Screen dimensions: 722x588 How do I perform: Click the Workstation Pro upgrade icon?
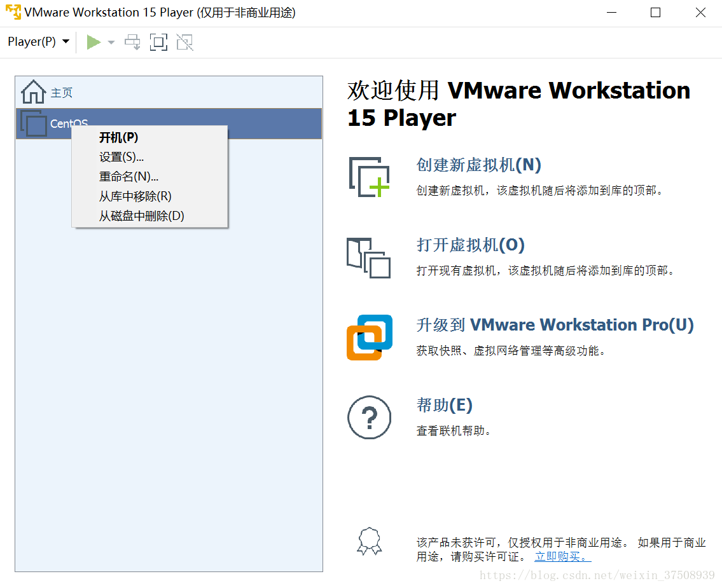[370, 338]
